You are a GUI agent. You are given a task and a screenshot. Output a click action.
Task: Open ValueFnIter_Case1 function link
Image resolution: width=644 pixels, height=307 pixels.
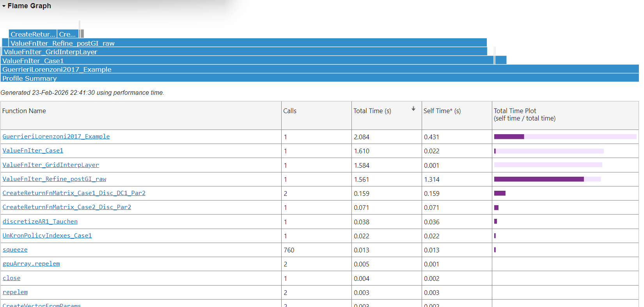tap(33, 151)
